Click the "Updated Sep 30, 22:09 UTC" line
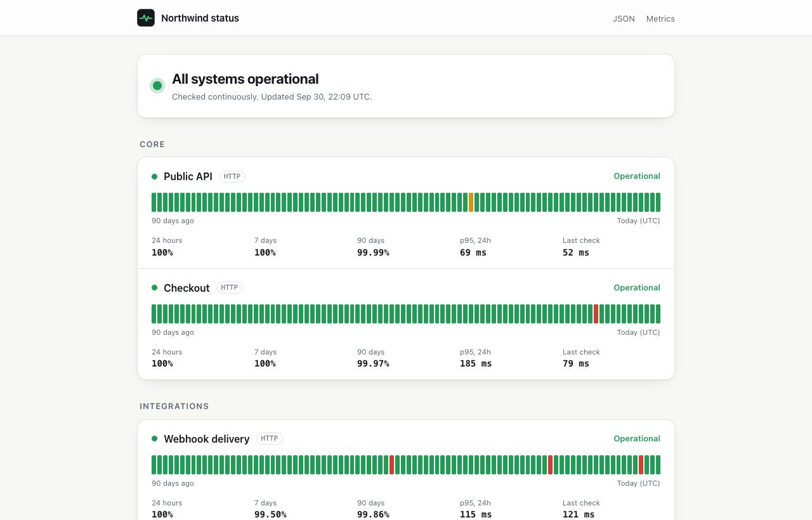Viewport: 812px width, 520px height. tap(317, 97)
